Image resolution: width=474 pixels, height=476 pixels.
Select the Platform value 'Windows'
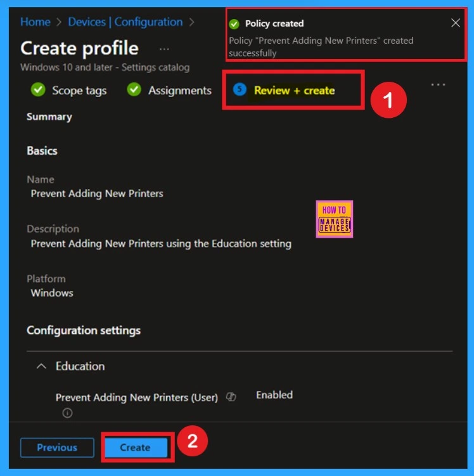tap(52, 293)
